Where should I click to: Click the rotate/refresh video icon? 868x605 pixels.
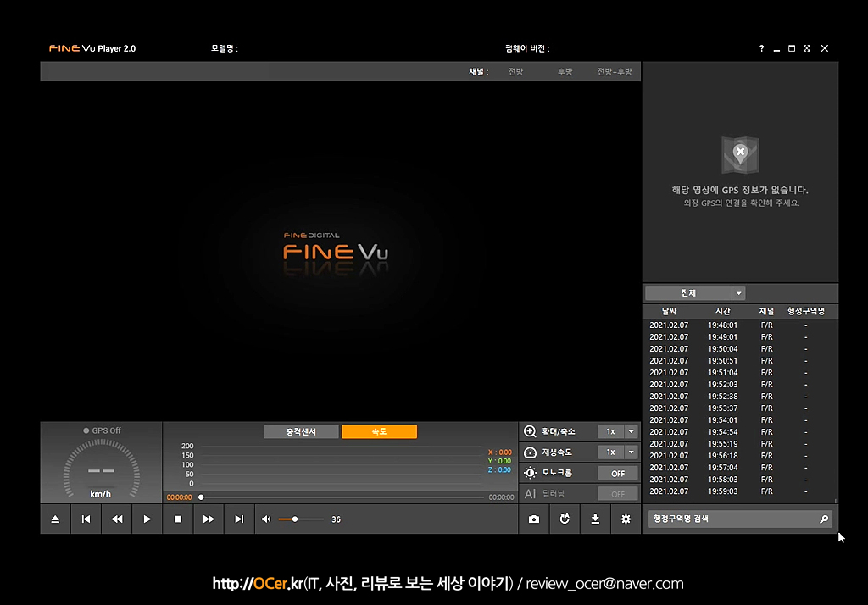click(x=565, y=519)
